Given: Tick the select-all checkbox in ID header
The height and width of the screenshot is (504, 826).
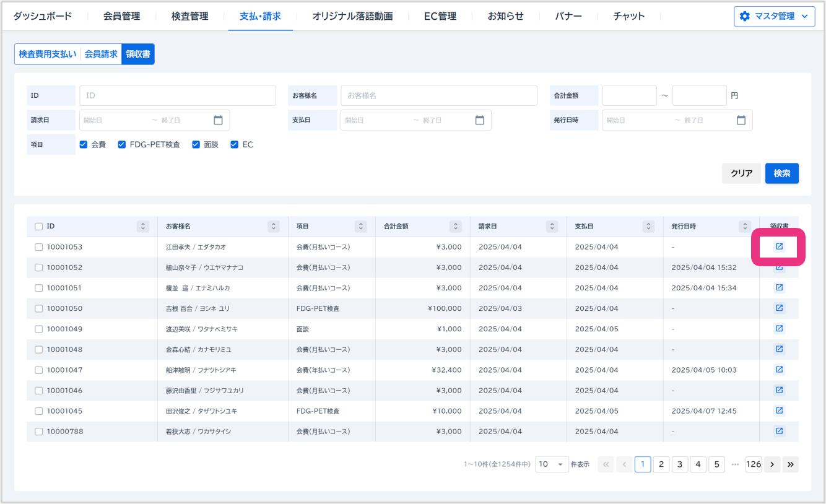Looking at the screenshot, I should click(x=39, y=227).
